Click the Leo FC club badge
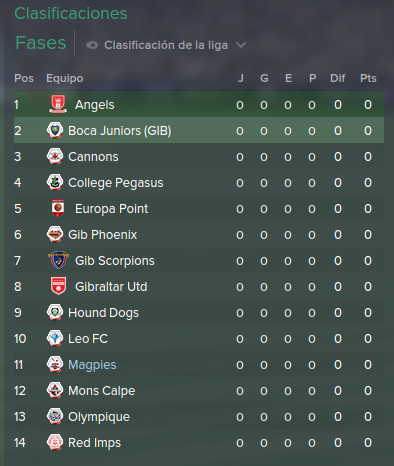The width and height of the screenshot is (394, 466). [x=55, y=338]
